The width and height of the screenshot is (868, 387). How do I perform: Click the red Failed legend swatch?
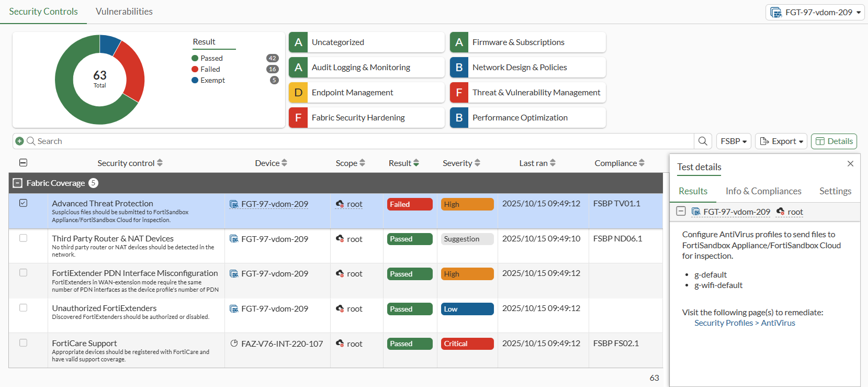(x=195, y=69)
